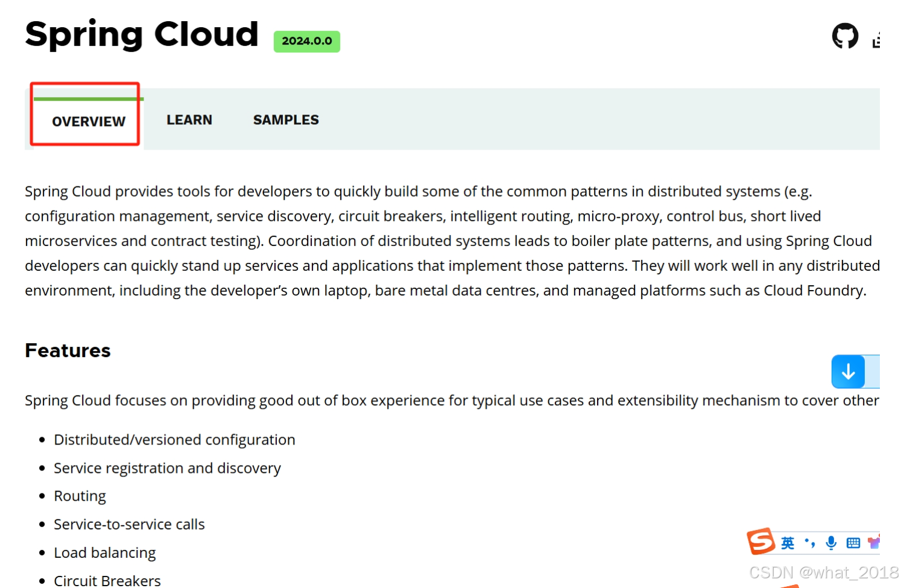Open the on-screen keyboard icon
The height and width of the screenshot is (588, 901).
coord(853,542)
